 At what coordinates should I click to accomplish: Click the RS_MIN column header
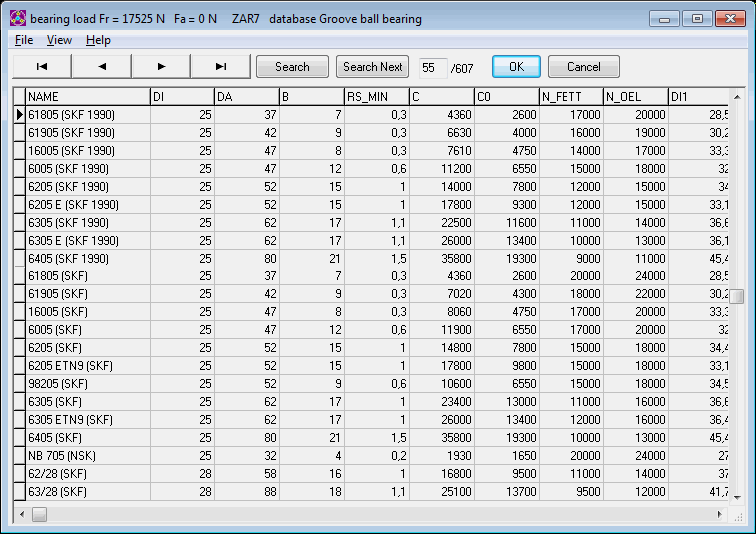click(x=377, y=97)
